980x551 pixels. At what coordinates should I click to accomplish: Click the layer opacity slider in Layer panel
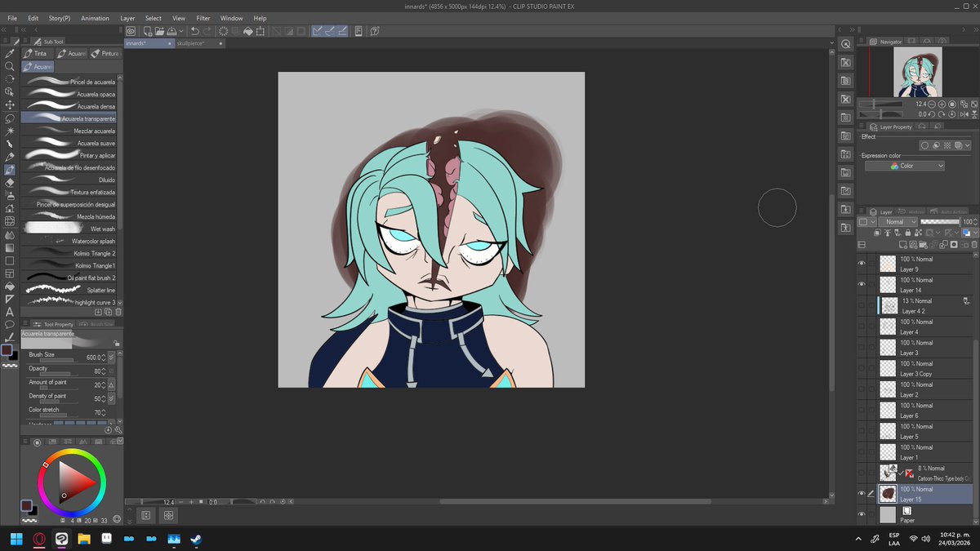click(940, 222)
